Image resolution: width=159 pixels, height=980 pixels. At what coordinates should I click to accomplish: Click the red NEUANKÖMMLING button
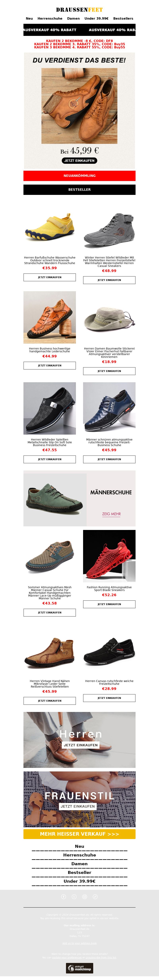pos(79,176)
